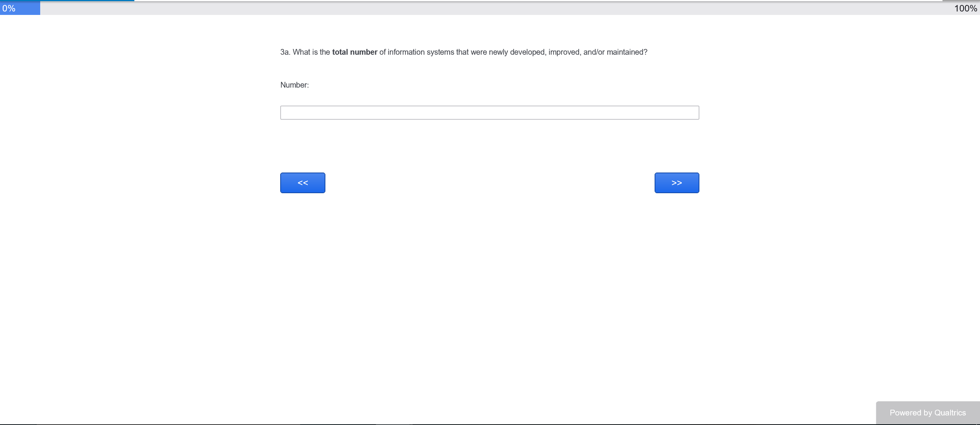Screen dimensions: 980x425
Task: Click the words "that were" in question
Action: tap(471, 52)
